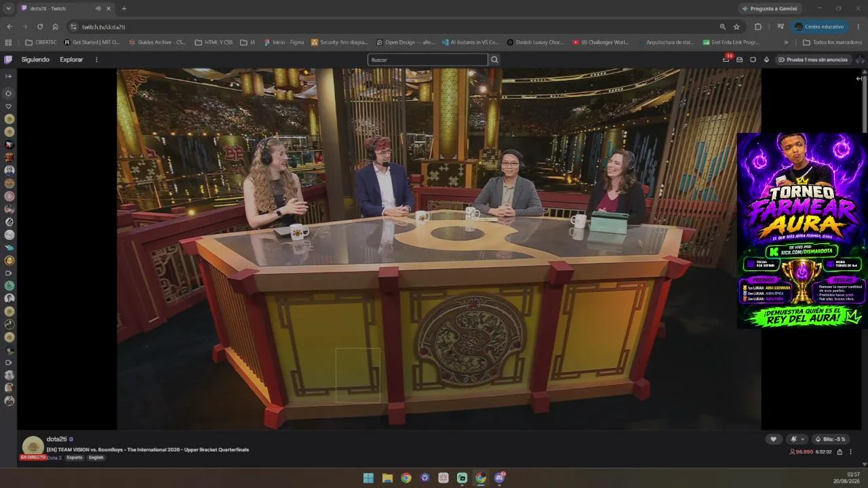Focus the Buscar search field
Viewport: 868px width, 488px height.
(427, 60)
